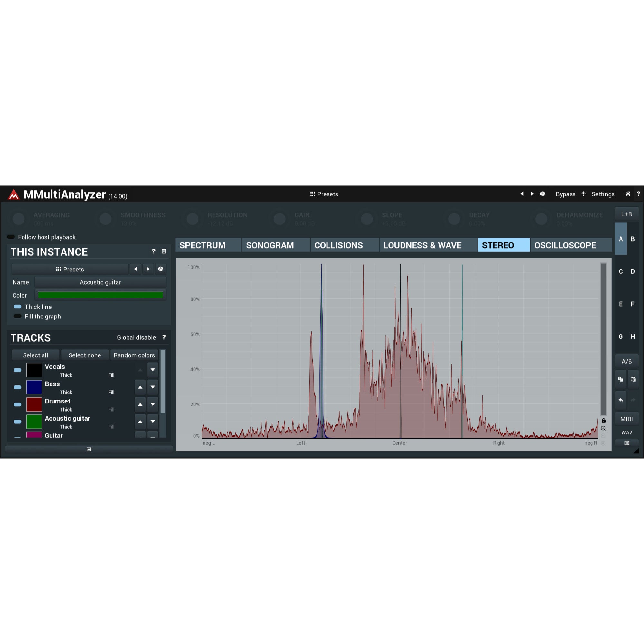Open the Settings menu
The image size is (644, 644).
(x=603, y=194)
